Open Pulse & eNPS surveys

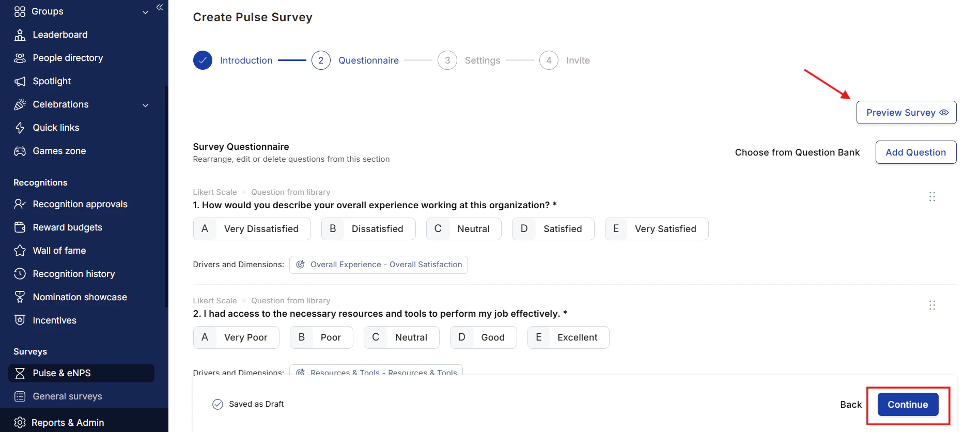pyautogui.click(x=81, y=373)
